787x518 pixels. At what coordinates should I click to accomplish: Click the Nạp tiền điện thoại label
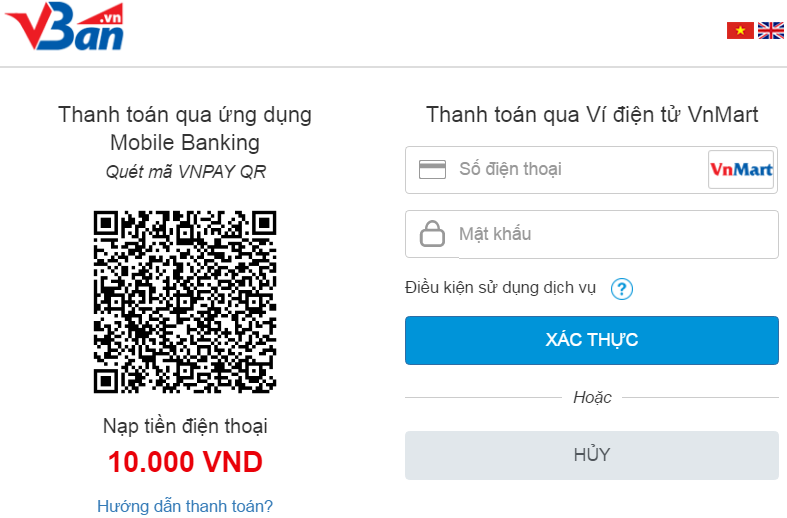click(185, 426)
